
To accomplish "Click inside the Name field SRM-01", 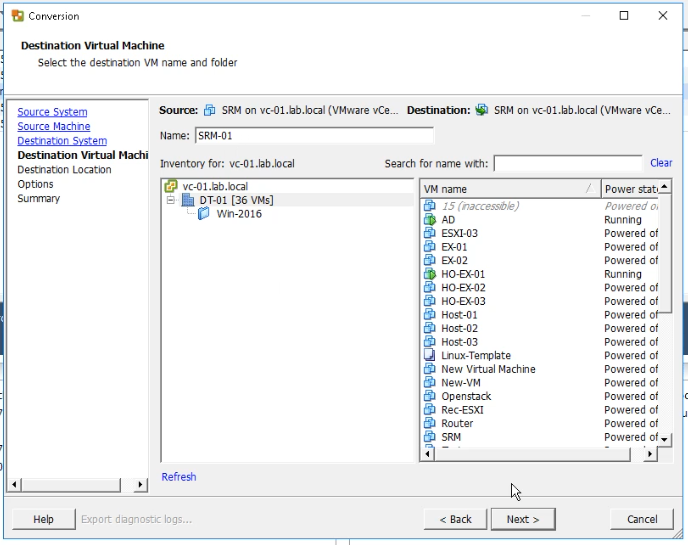I will pos(314,136).
